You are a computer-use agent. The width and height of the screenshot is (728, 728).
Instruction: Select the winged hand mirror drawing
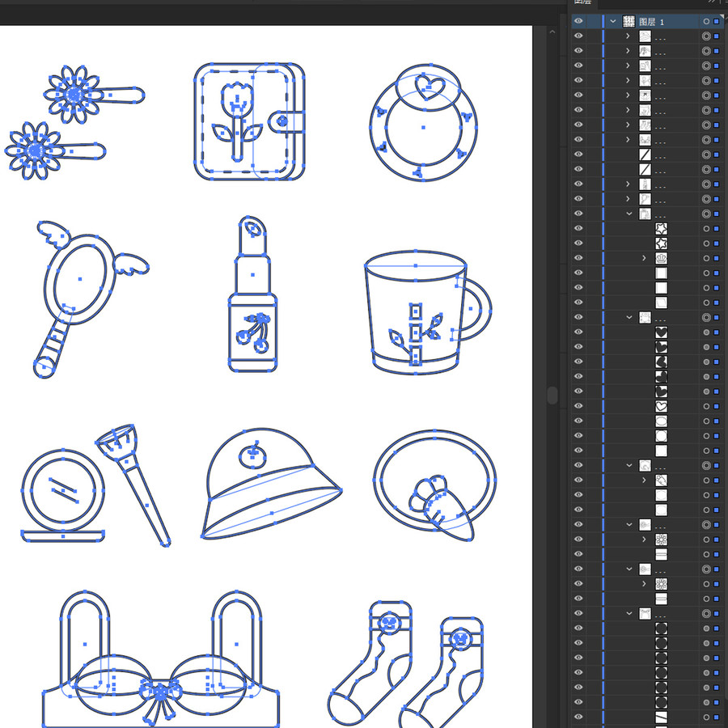(91, 298)
